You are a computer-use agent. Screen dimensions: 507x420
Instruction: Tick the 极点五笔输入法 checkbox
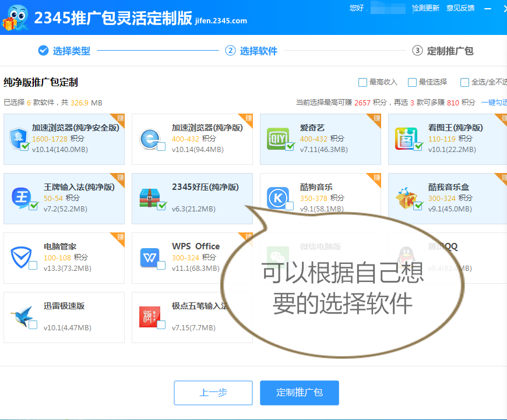click(x=161, y=324)
